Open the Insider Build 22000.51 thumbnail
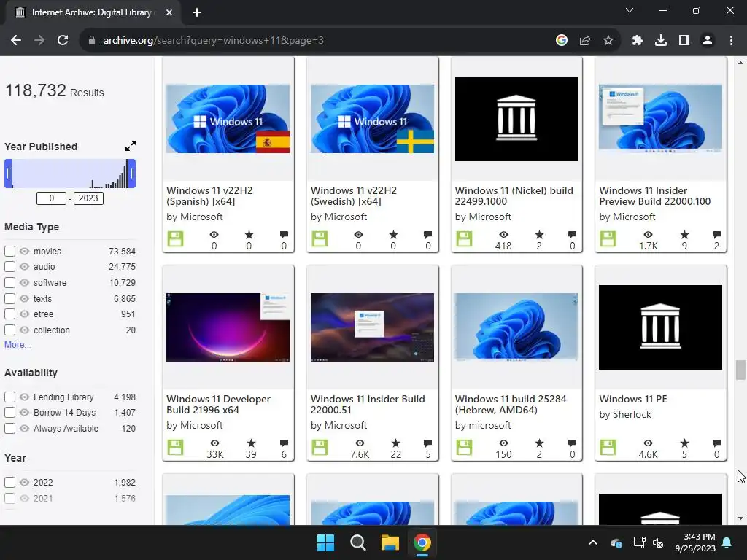Screen dimensions: 747x560 [x=372, y=327]
